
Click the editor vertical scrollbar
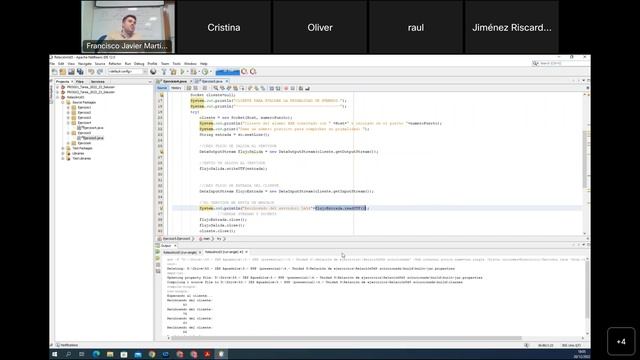tap(585, 159)
